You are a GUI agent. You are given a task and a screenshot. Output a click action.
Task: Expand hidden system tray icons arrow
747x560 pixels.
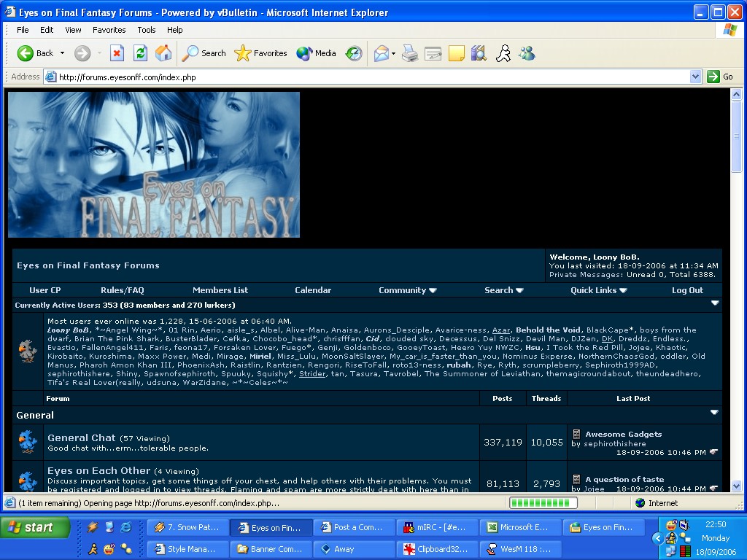(658, 539)
